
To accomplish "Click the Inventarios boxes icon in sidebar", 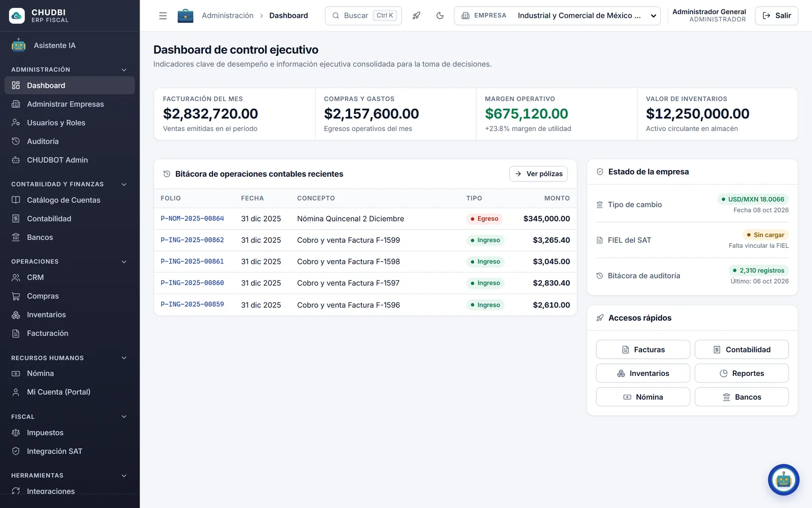I will tap(16, 314).
